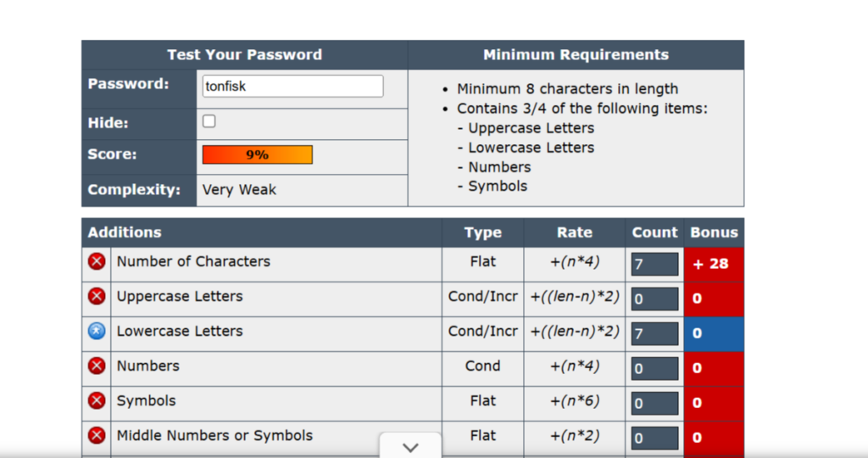
Task: Click the red X icon beside Number of Characters
Action: 97,262
